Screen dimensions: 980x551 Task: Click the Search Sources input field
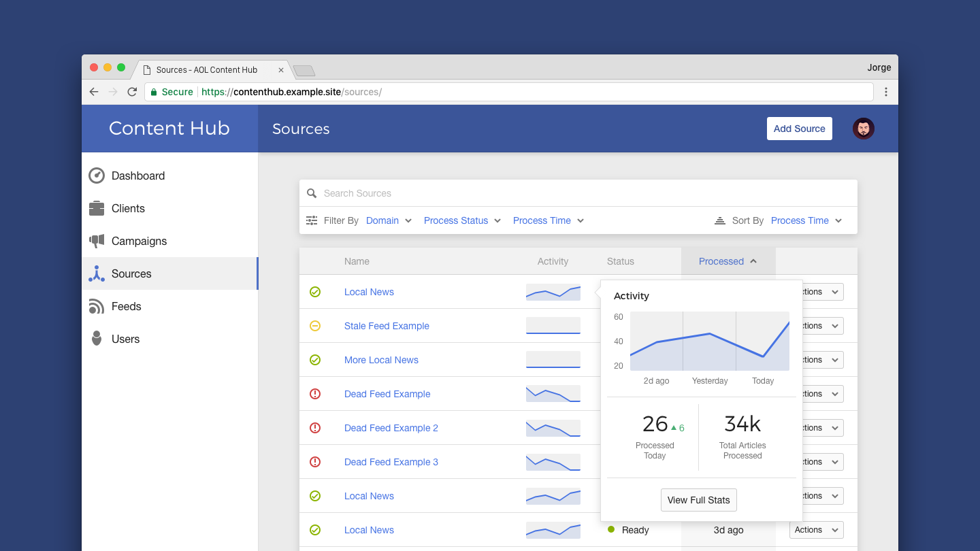coord(585,193)
